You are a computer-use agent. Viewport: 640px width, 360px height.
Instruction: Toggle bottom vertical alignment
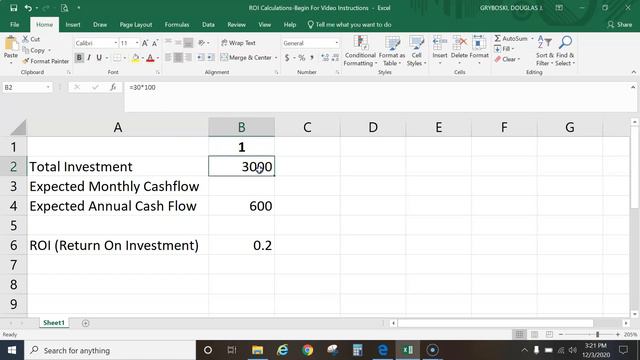pyautogui.click(x=188, y=42)
